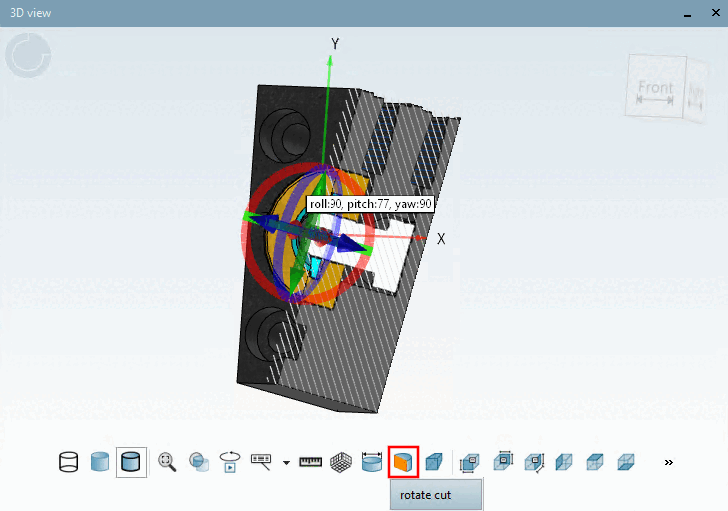The width and height of the screenshot is (728, 511).
Task: Click the cylinder dimension measurement icon
Action: pos(372,462)
